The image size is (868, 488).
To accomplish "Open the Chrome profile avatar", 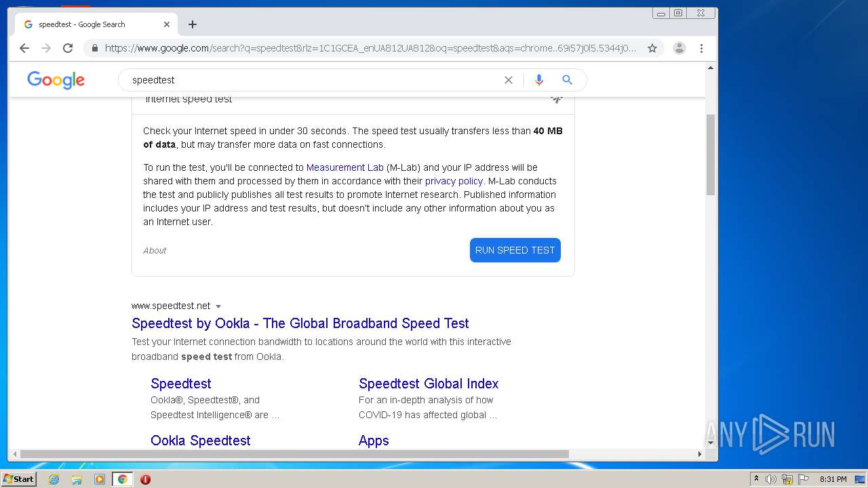I will pos(679,48).
